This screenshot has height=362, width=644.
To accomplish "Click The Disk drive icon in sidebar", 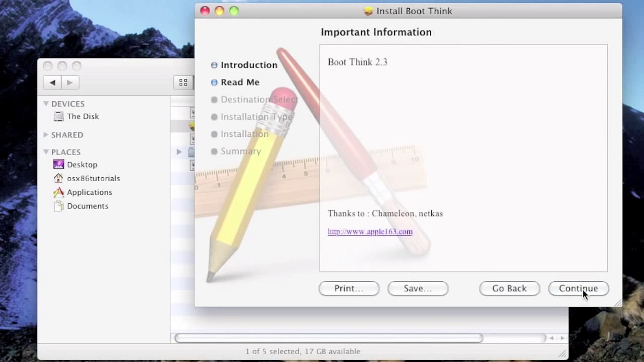I will (58, 116).
